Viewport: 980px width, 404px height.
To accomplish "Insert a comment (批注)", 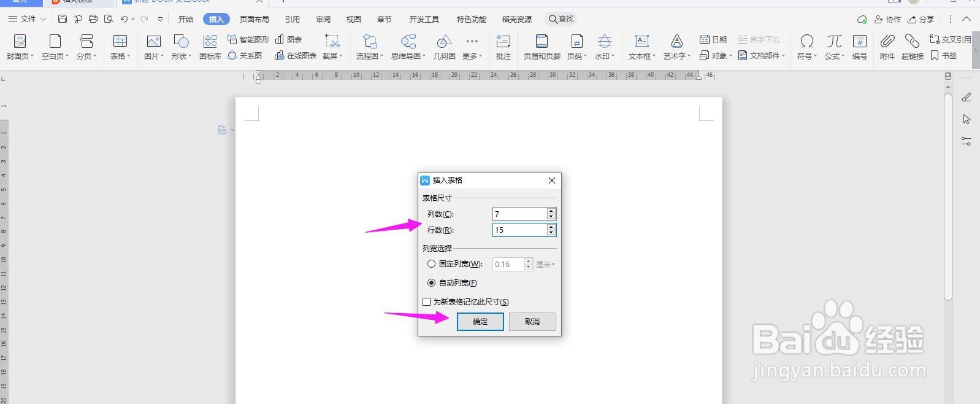I will click(x=503, y=47).
